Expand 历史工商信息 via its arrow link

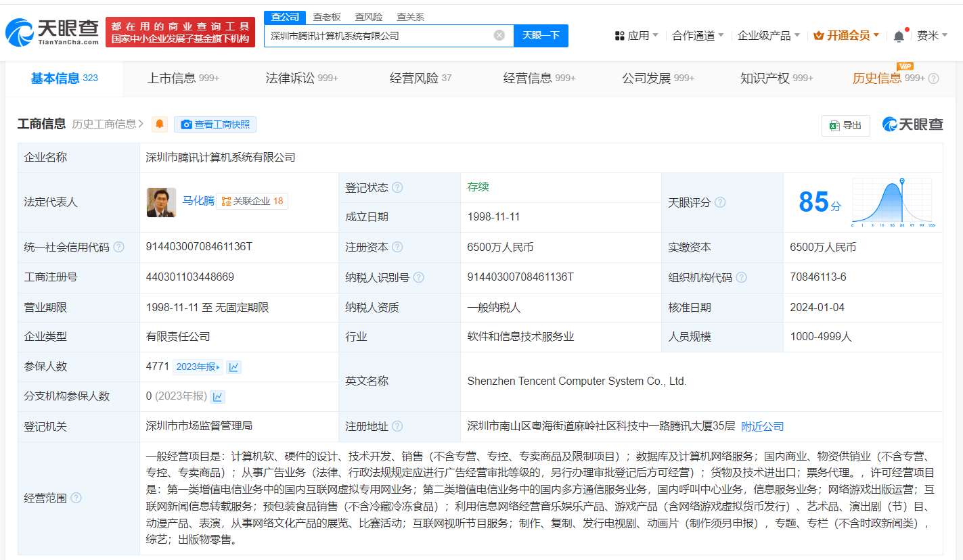(x=108, y=124)
